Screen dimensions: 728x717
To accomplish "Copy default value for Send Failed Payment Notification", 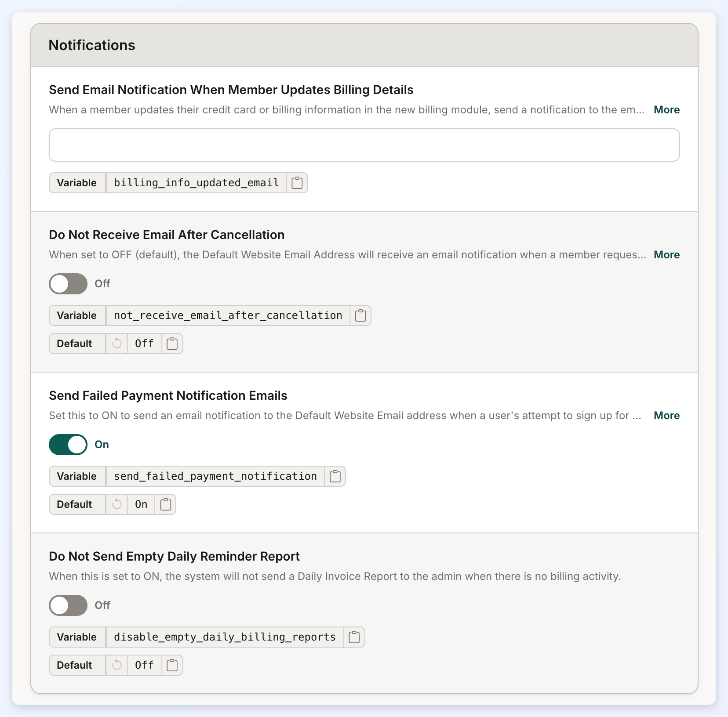I will (x=165, y=504).
